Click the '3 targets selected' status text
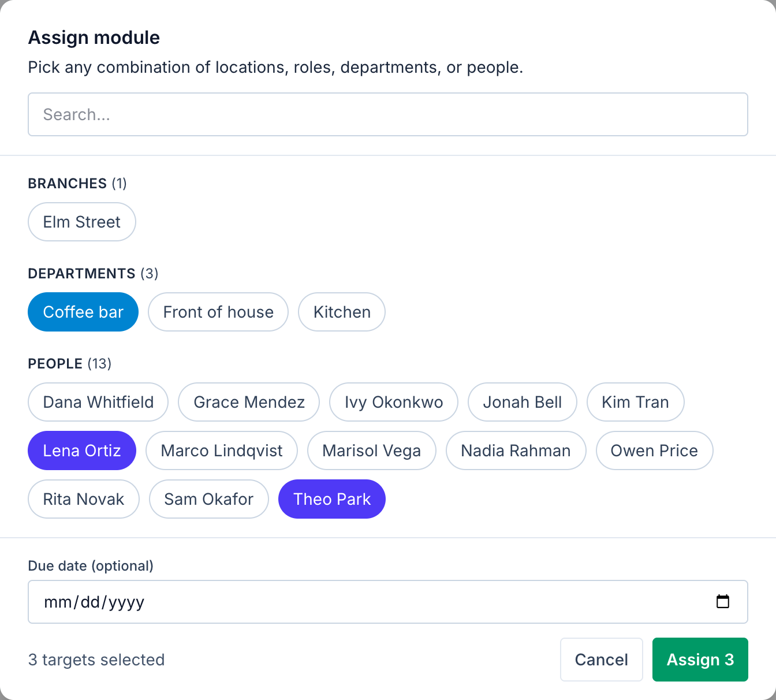This screenshot has width=776, height=700. point(96,660)
